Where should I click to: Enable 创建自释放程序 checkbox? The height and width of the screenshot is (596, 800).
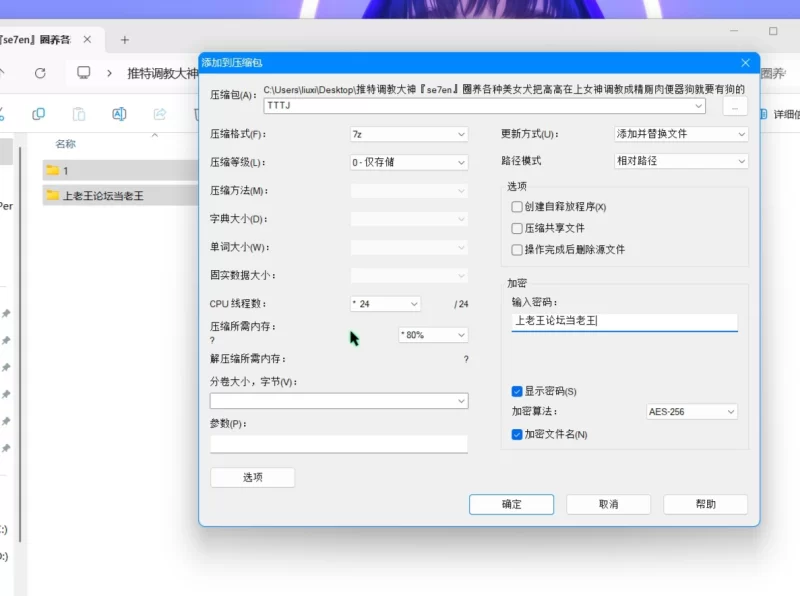pyautogui.click(x=517, y=207)
